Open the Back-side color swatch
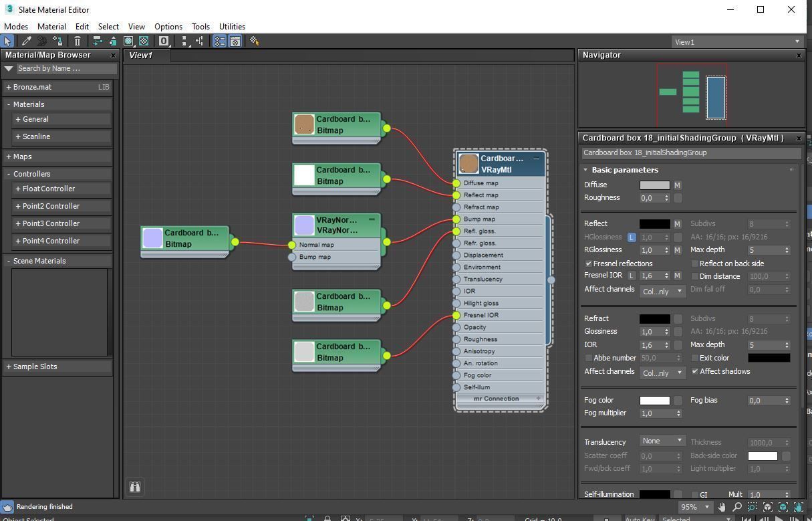812x521 pixels. click(763, 456)
